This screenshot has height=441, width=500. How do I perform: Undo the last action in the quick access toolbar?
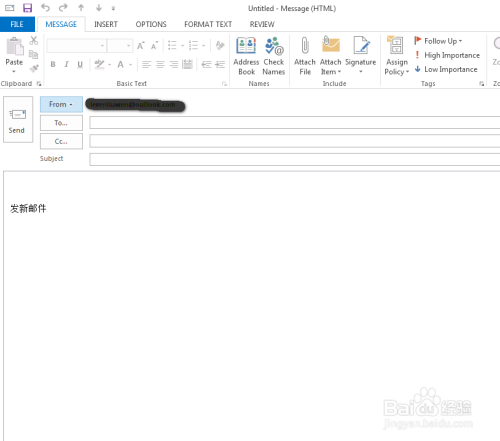[x=45, y=8]
